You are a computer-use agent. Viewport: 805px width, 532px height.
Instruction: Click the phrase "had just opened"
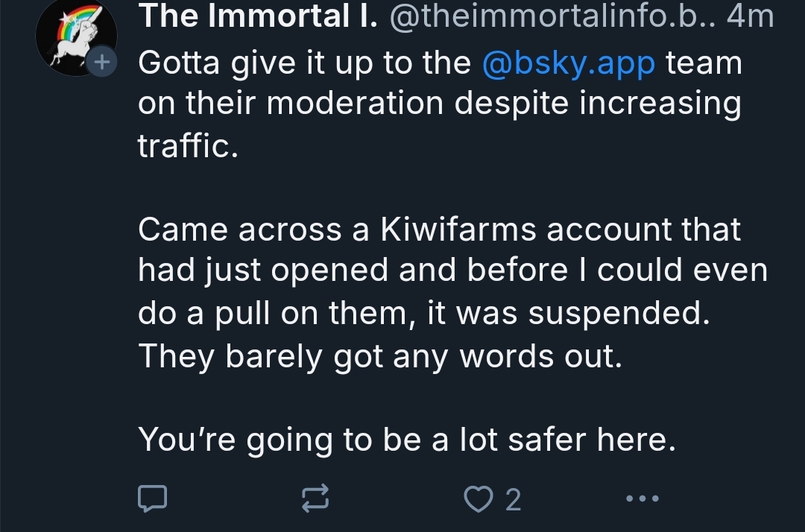click(263, 271)
